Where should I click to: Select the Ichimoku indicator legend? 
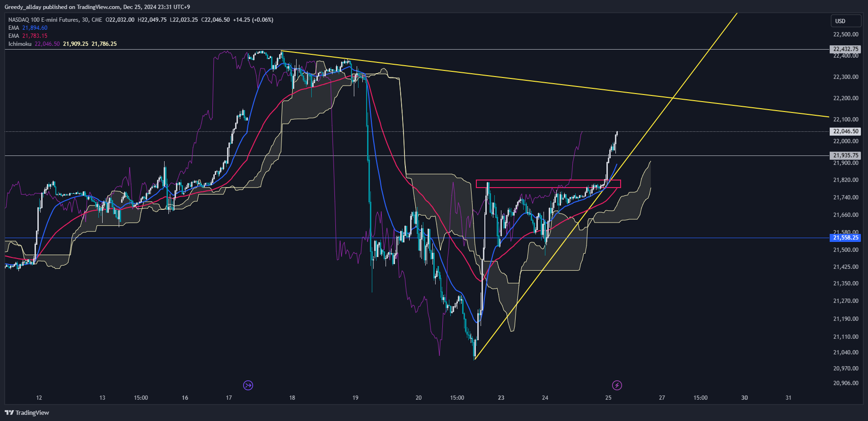(x=62, y=44)
